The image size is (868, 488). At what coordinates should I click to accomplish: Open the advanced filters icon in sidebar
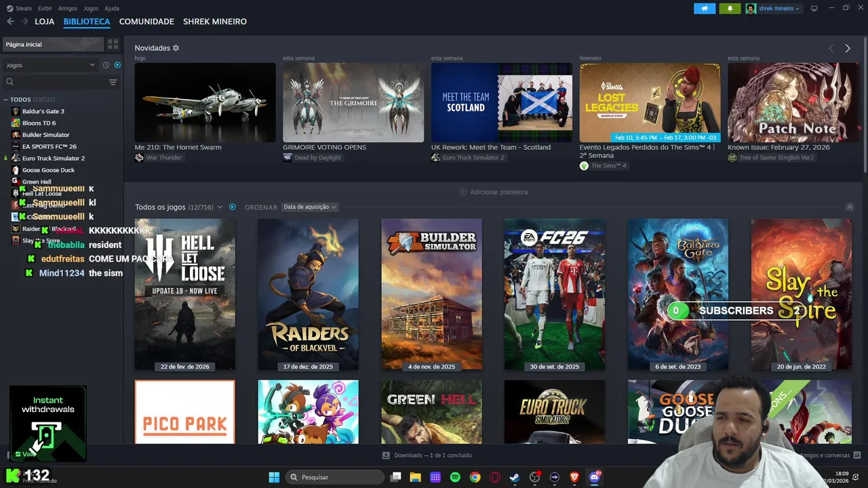(113, 82)
